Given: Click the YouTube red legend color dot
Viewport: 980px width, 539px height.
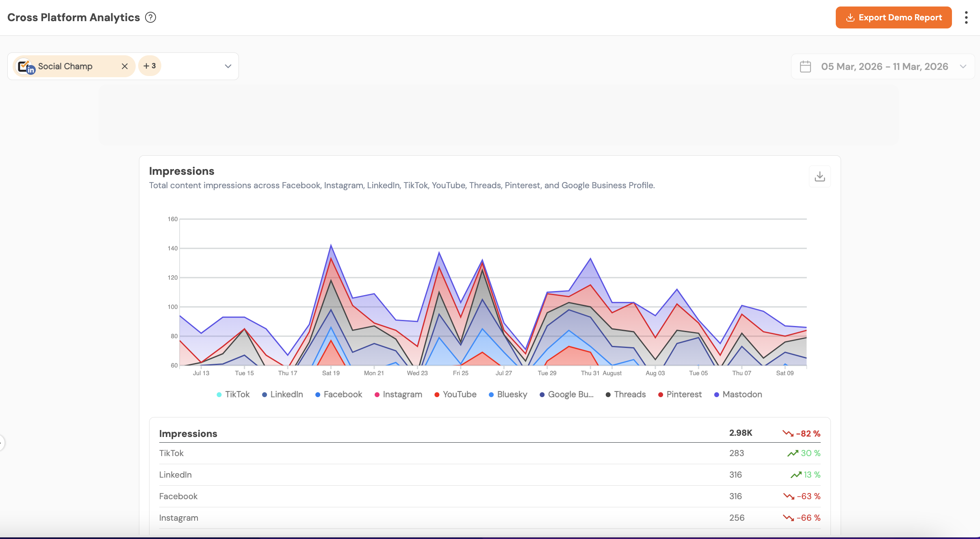Looking at the screenshot, I should [x=437, y=395].
